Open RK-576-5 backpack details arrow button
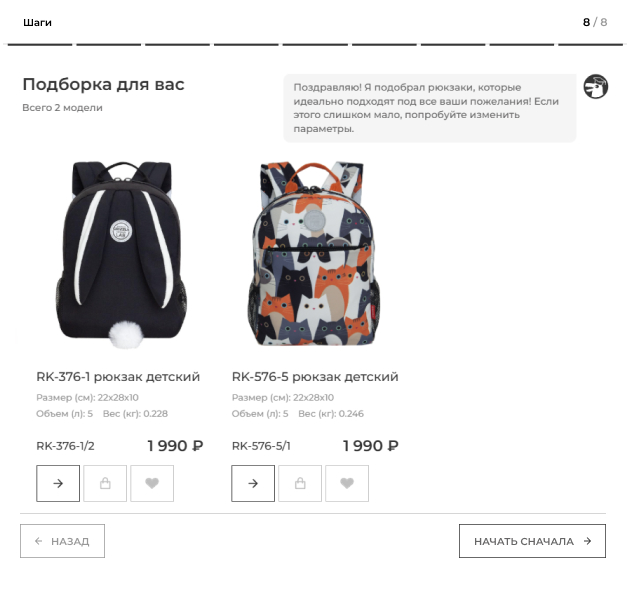627x600 pixels. (x=253, y=483)
